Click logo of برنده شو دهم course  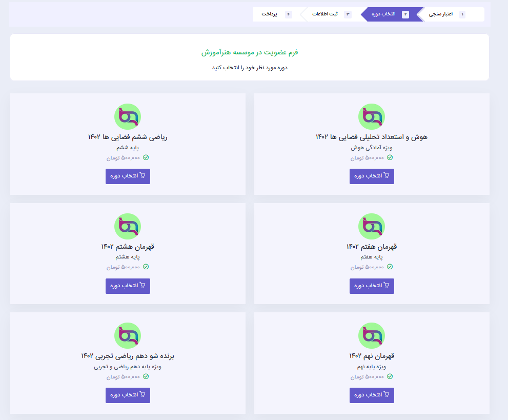point(128,336)
